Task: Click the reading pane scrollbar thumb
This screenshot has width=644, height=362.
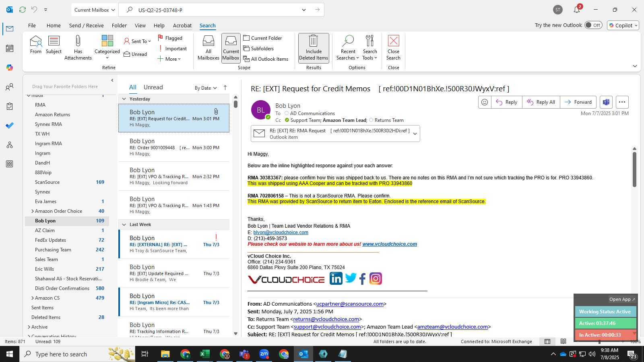Action: [634, 169]
